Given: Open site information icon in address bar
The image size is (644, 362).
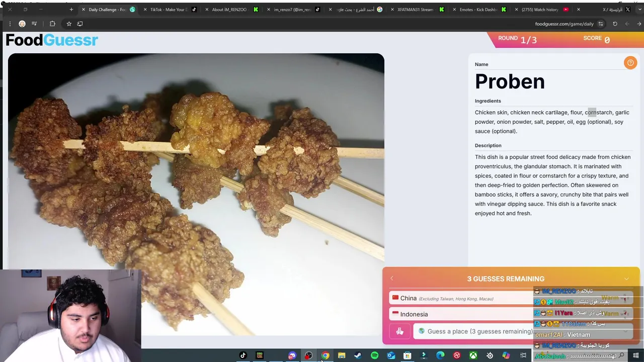Looking at the screenshot, I should pyautogui.click(x=601, y=24).
